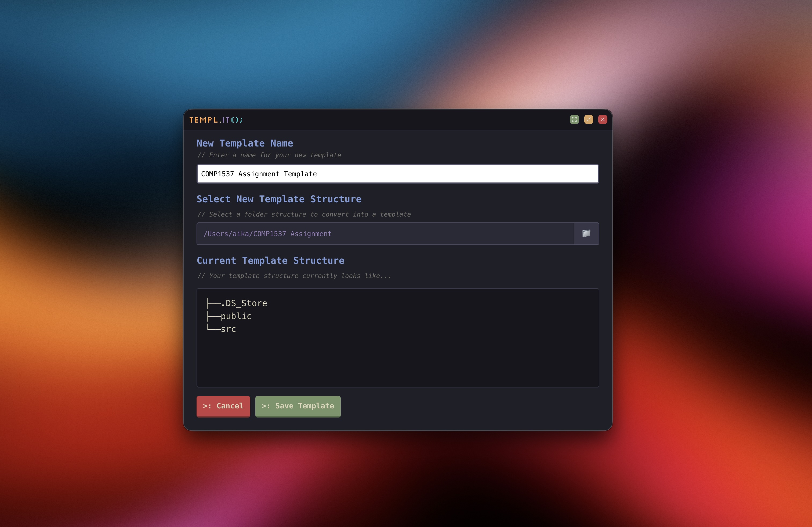Click the COMP1537 template name field

(x=397, y=174)
